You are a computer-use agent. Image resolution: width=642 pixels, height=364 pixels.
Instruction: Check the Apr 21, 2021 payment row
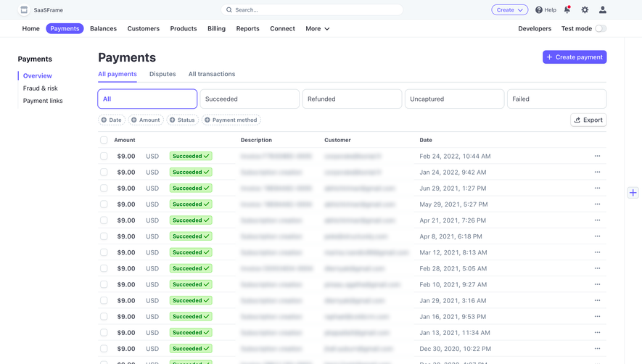click(104, 220)
